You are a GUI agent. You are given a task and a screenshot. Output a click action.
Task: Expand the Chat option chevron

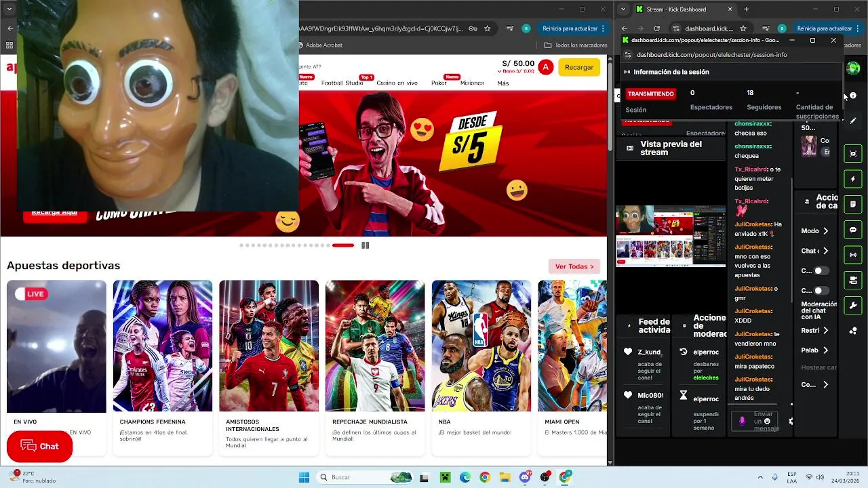pyautogui.click(x=825, y=251)
